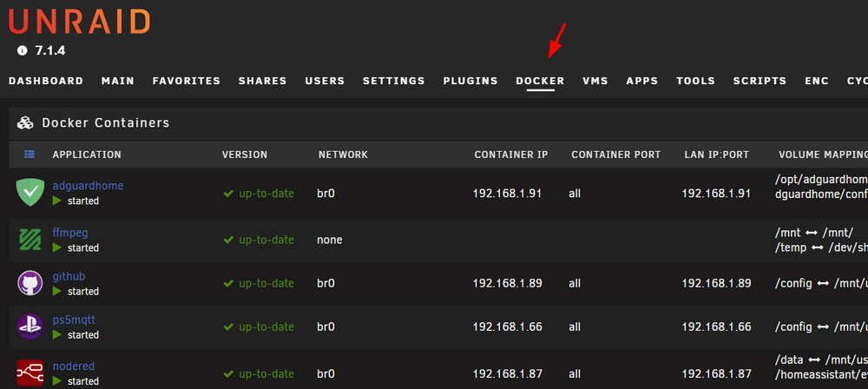Image resolution: width=868 pixels, height=389 pixels.
Task: Click the nodered container icon
Action: click(30, 373)
